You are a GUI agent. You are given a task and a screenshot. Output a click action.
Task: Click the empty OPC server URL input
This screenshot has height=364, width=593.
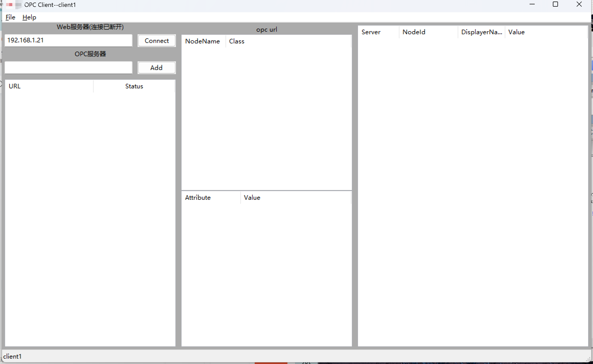(68, 68)
